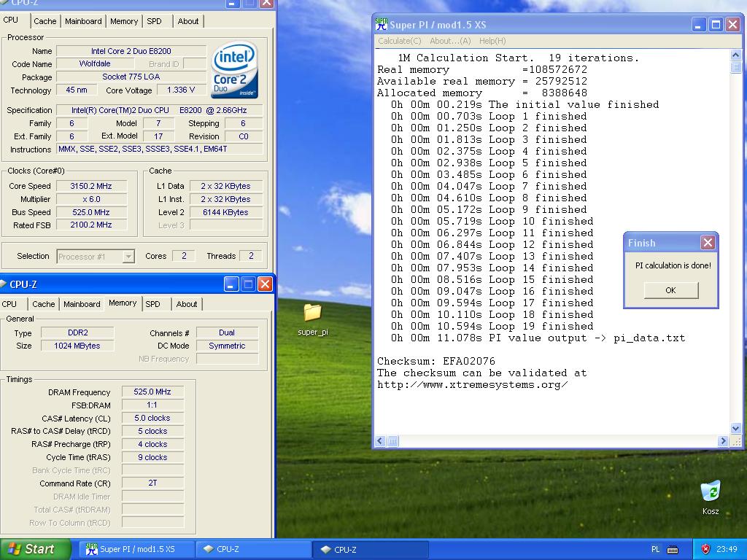Screen dimensions: 747x560
Task: Click Super PI / mod1.5 XS taskbar button
Action: (136, 549)
